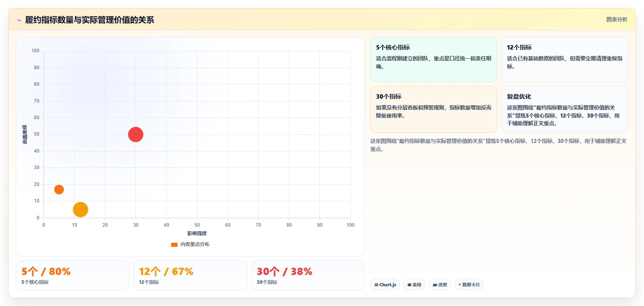Screen dimensions: 644x306
Task: Click the 覆盖频度 y-axis title
Action: 25,134
